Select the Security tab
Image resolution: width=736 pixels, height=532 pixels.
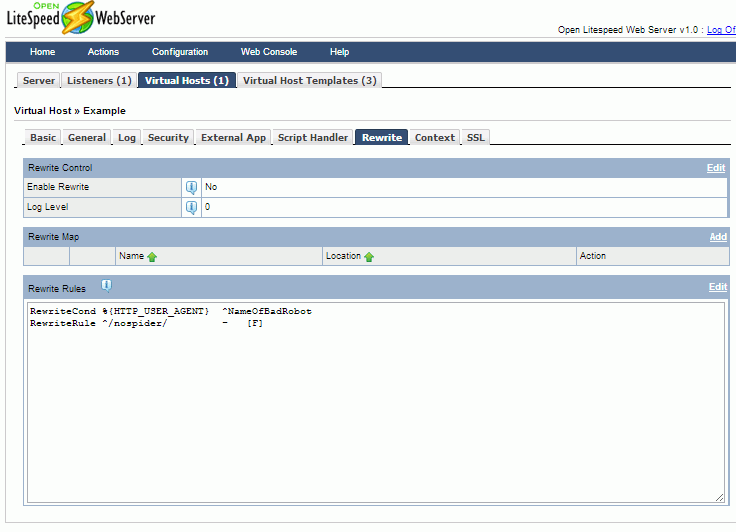168,138
